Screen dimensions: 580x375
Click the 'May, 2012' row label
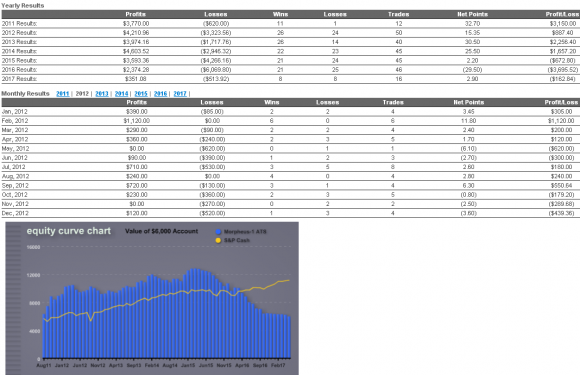pyautogui.click(x=15, y=149)
